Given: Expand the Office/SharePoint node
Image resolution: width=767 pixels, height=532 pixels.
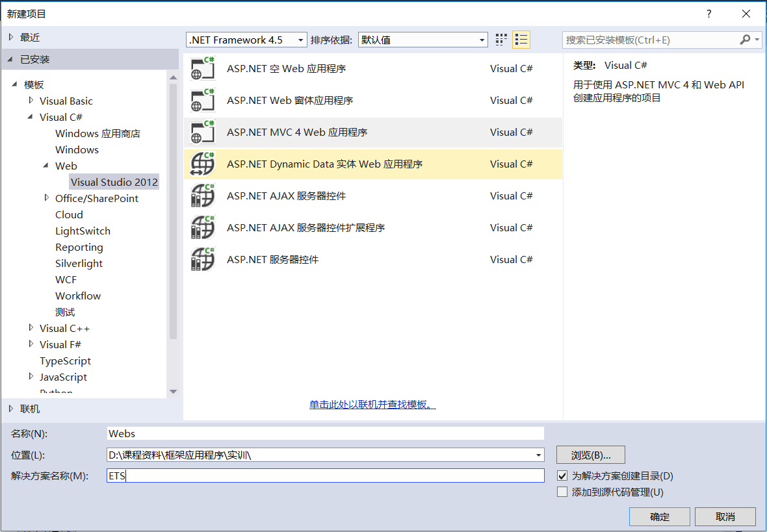Looking at the screenshot, I should (46, 197).
